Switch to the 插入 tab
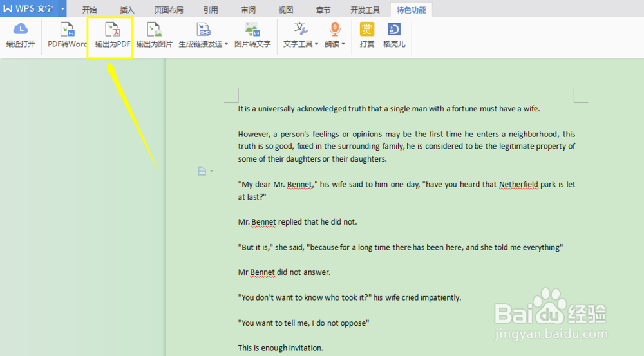The width and height of the screenshot is (644, 356). click(x=126, y=10)
